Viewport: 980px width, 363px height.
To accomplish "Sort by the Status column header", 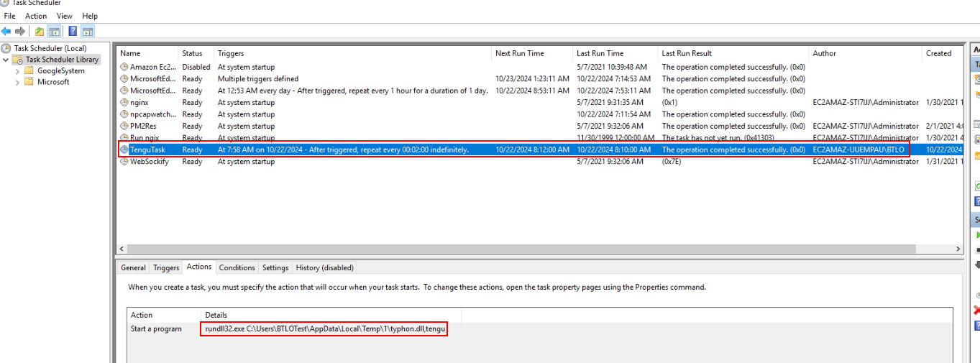I will click(x=196, y=53).
